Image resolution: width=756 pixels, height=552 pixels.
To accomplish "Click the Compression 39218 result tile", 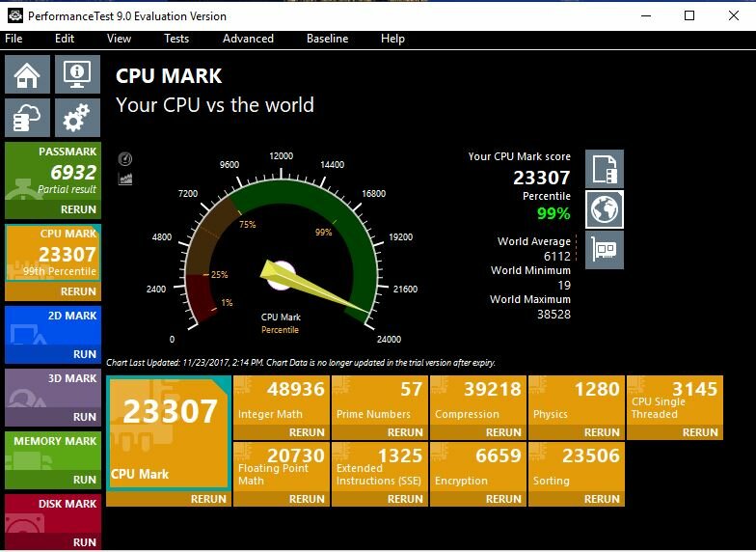I will (478, 400).
